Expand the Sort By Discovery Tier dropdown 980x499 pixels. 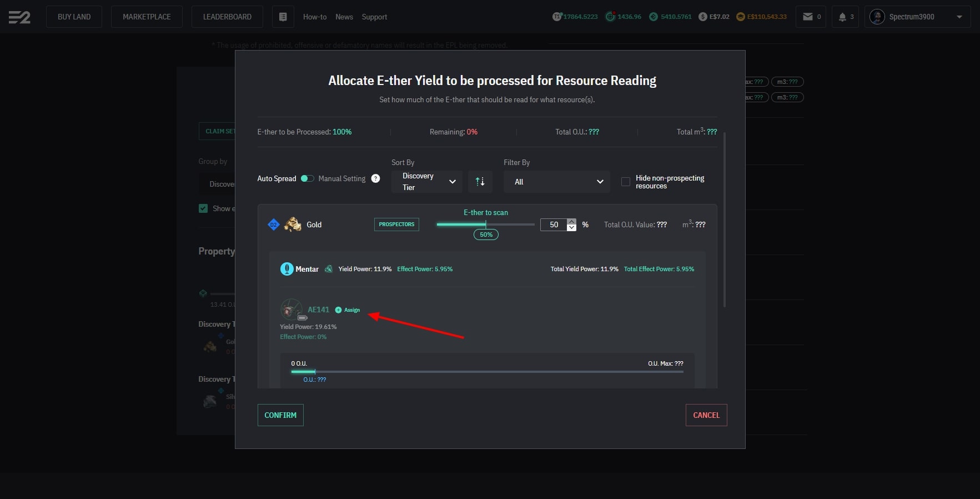point(426,182)
